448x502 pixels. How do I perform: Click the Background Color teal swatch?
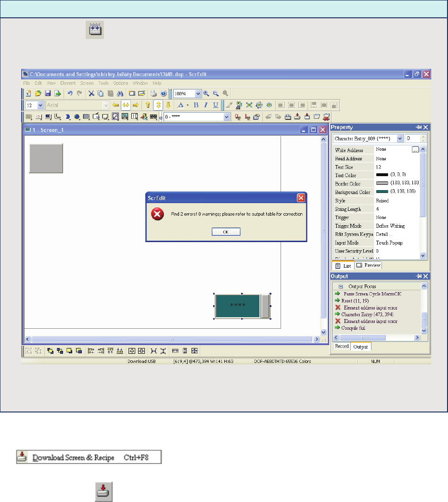382,192
